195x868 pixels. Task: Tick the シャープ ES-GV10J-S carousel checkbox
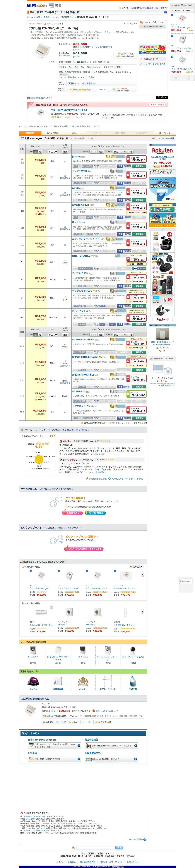coord(87,570)
